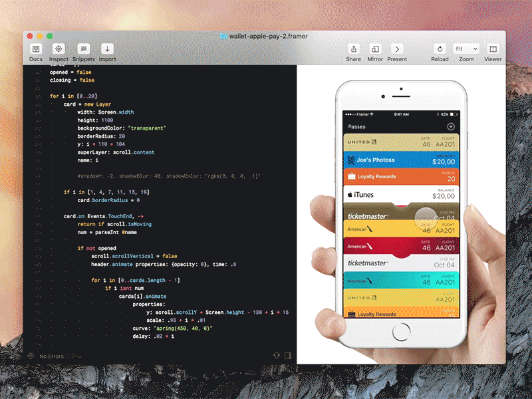Toggle the round preview icon at bottom right
Screen dimensions: 532x399
pyautogui.click(x=277, y=355)
